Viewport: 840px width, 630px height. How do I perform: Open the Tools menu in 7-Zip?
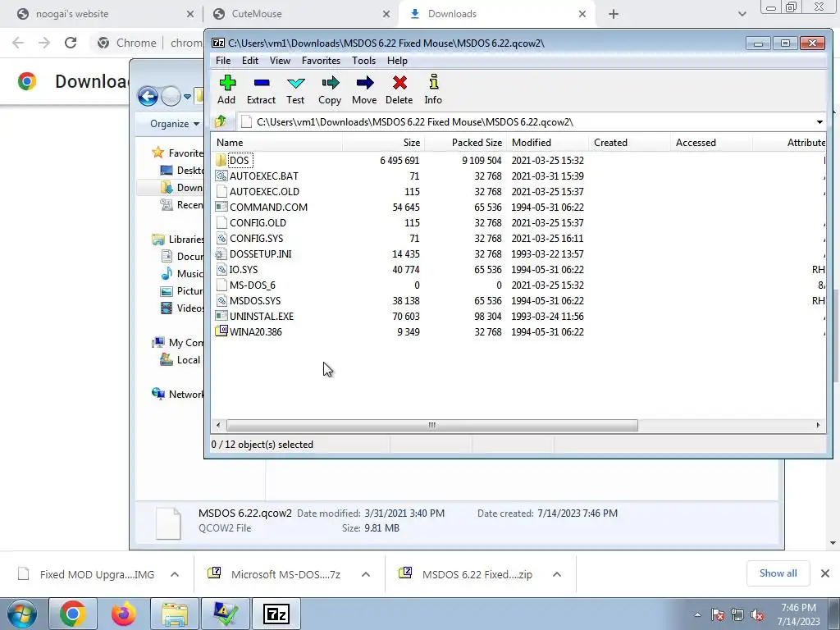point(363,61)
